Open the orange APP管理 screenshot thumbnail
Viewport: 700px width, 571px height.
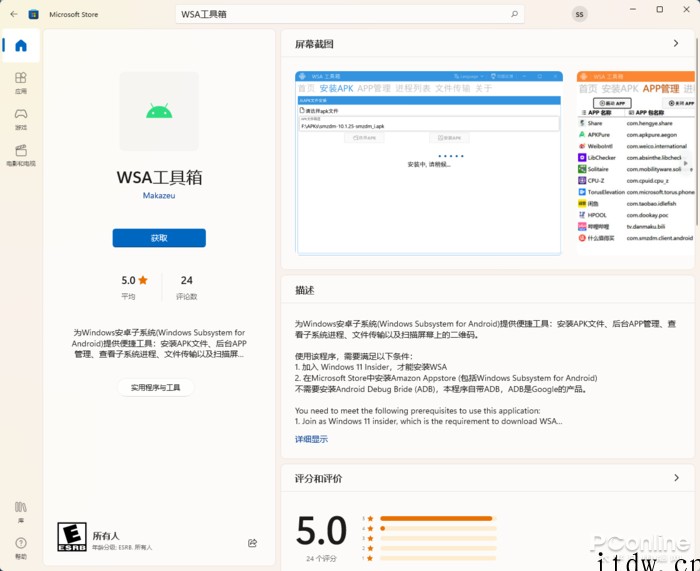click(636, 163)
